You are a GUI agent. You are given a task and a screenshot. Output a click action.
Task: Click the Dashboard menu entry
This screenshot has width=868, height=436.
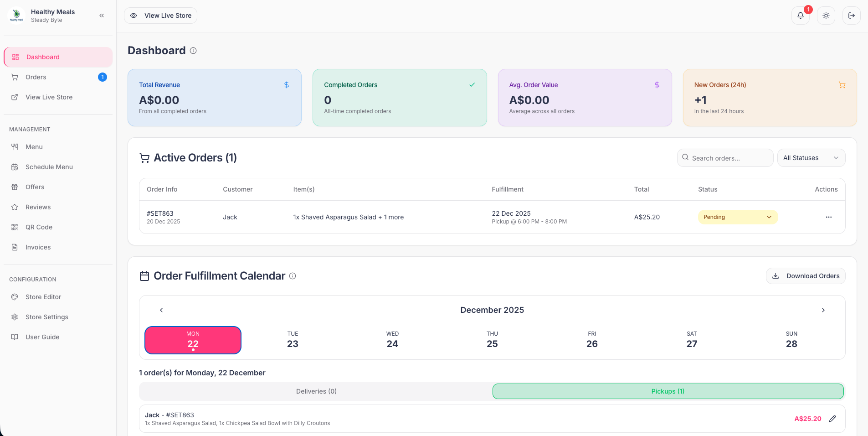pyautogui.click(x=43, y=57)
